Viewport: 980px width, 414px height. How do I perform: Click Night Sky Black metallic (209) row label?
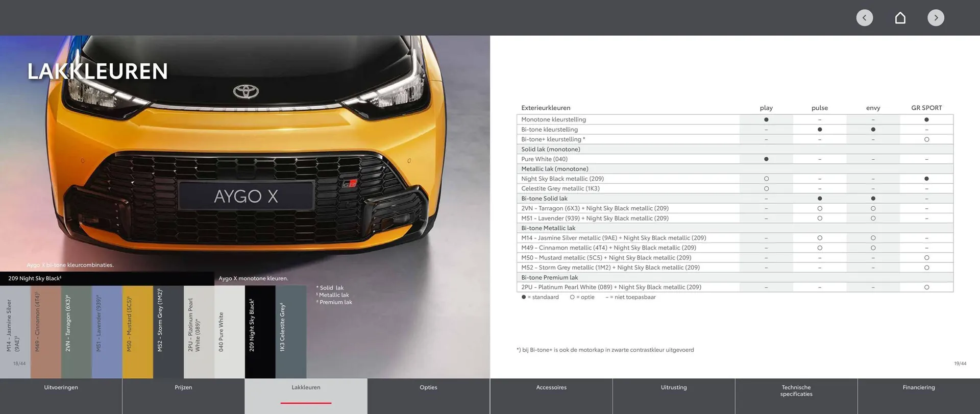[x=562, y=179]
